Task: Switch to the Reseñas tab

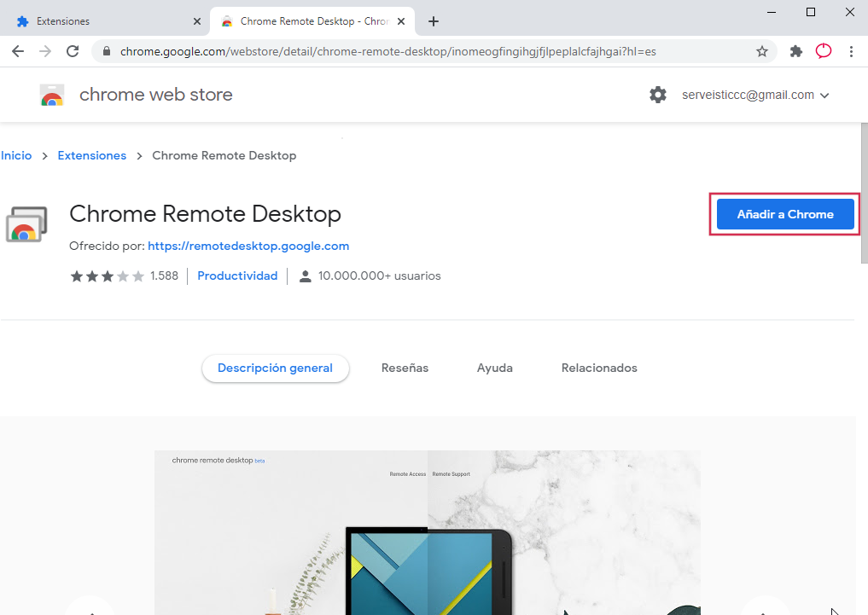Action: coord(405,368)
